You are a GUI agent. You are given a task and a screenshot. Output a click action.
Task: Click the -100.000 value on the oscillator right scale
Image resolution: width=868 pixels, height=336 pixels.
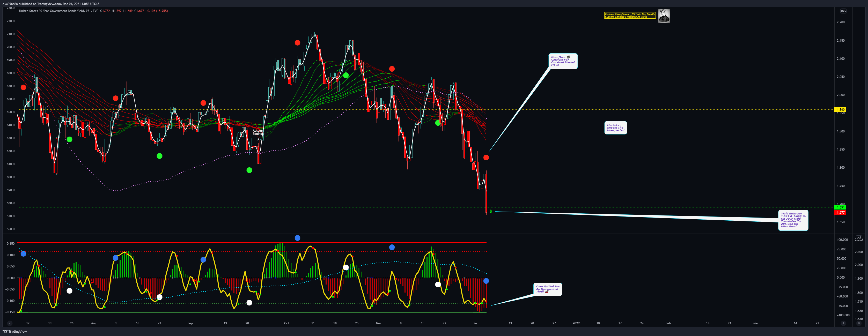843,315
